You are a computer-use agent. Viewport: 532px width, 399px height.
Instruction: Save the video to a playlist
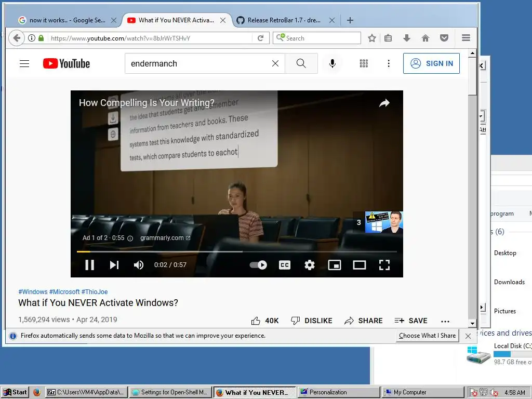click(411, 321)
